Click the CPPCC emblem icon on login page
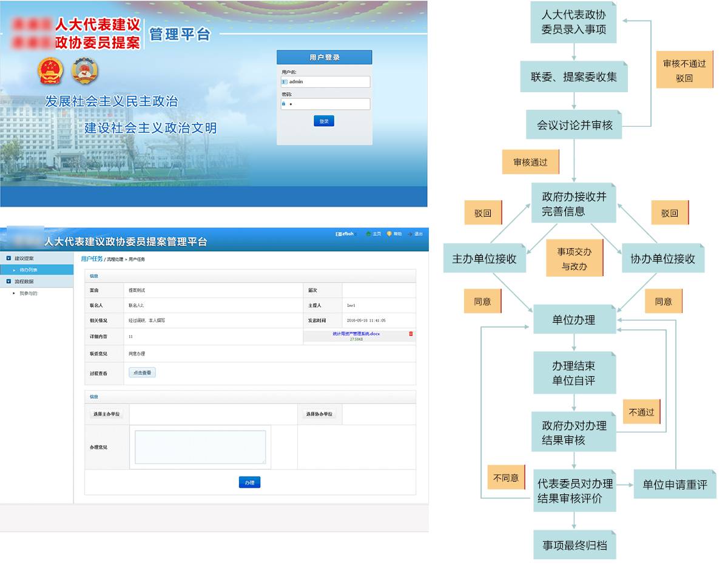728x569 pixels. click(84, 71)
